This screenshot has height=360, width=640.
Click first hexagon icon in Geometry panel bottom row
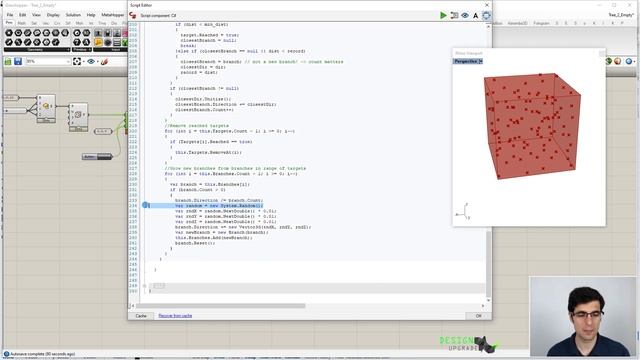pyautogui.click(x=9, y=42)
